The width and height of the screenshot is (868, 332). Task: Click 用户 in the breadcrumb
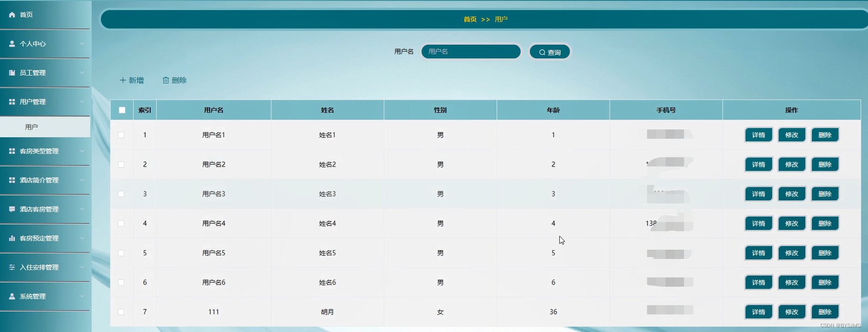click(501, 19)
